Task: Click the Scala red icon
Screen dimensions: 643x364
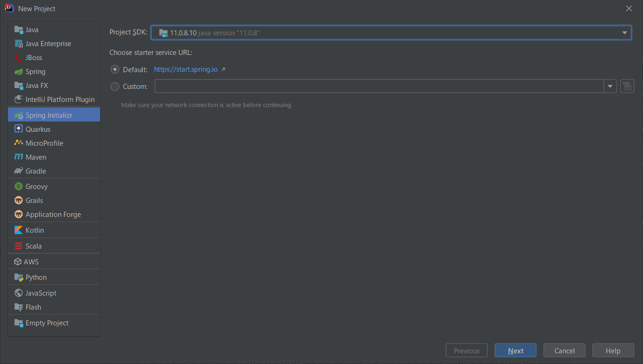Action: click(x=19, y=246)
